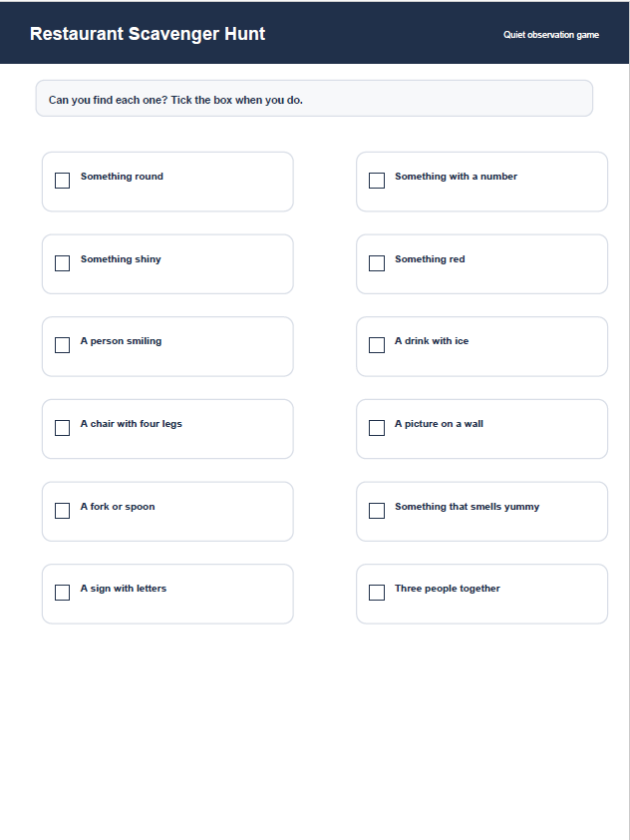Click the A fork or spoon label
Image resolution: width=630 pixels, height=840 pixels.
(x=118, y=507)
